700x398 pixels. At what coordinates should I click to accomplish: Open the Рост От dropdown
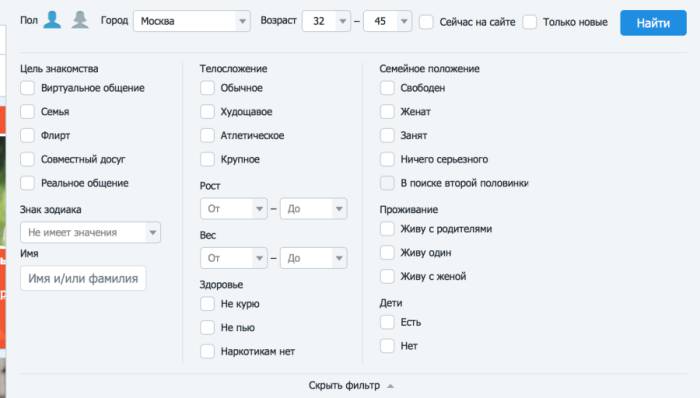[x=234, y=209]
